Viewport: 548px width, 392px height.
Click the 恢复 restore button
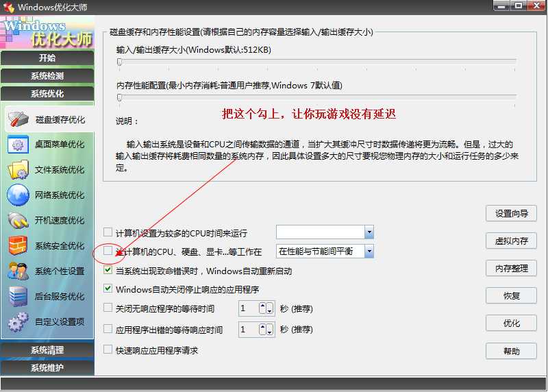511,296
